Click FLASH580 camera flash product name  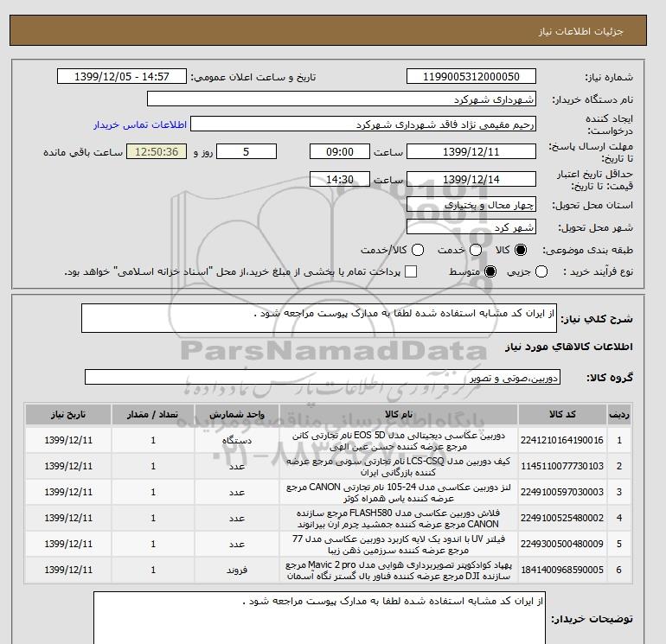tap(399, 519)
